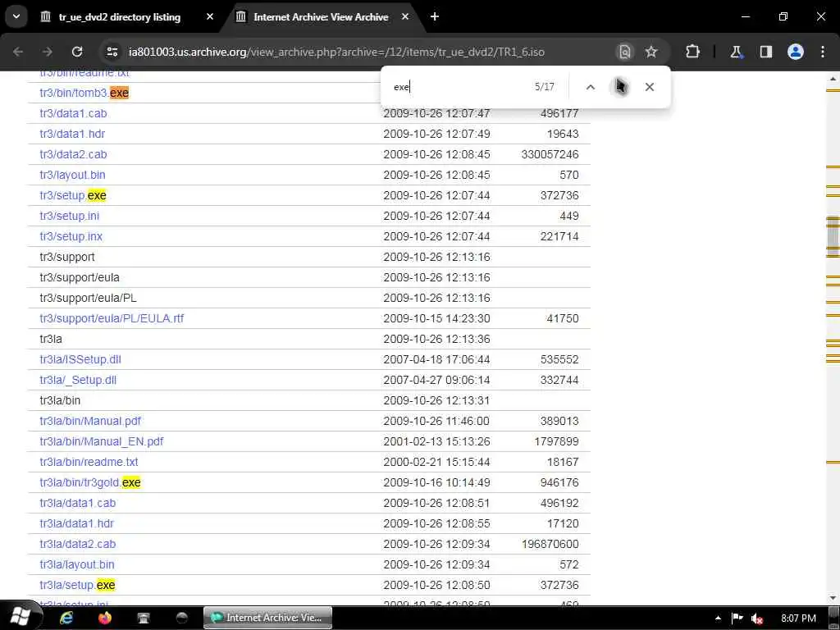
Task: Open tr3la/bin/Manual_EN.pdf link
Action: 102,441
